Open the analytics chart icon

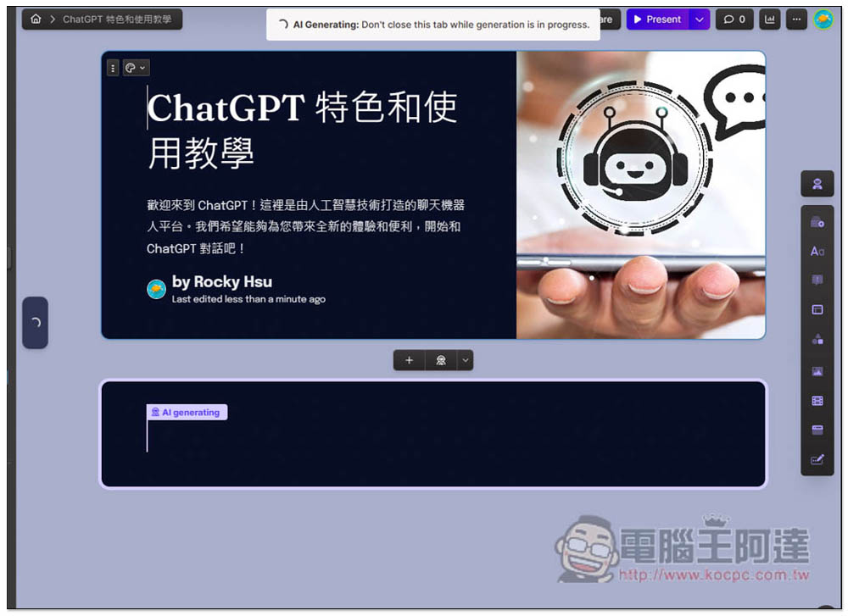click(770, 19)
